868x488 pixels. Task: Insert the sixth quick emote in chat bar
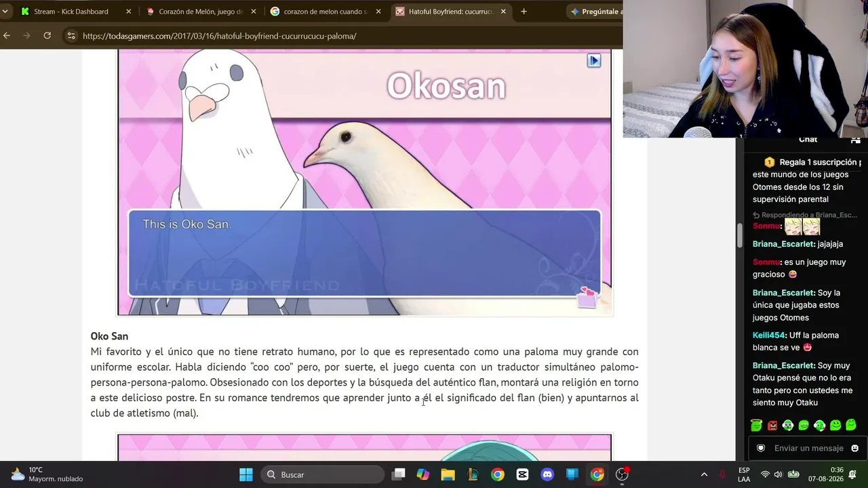click(835, 426)
